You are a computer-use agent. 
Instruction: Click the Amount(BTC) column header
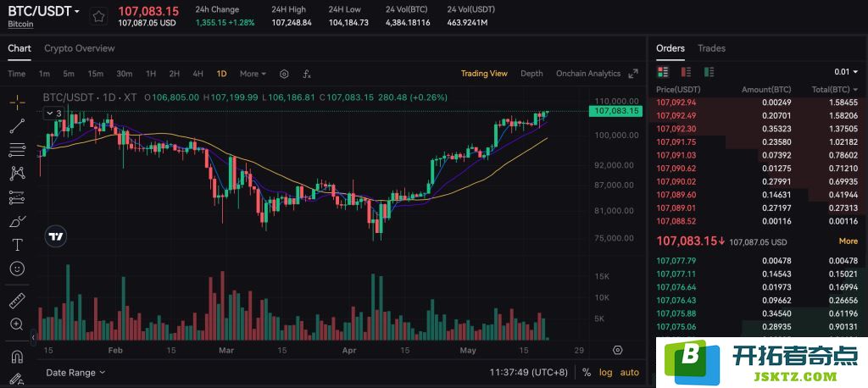(x=766, y=90)
